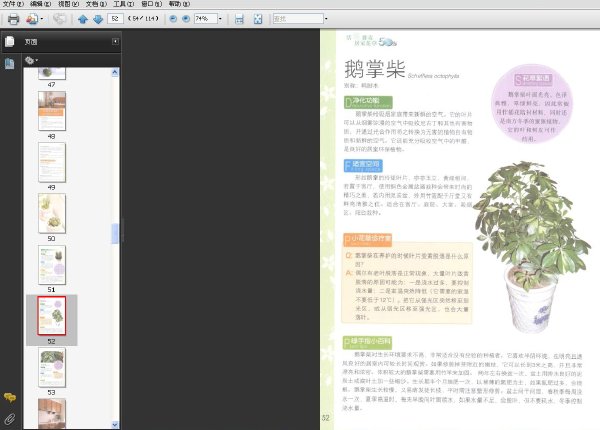Screen dimensions: 600x430
Task: Click the Bookmarks panel icon in sidebar
Action: tap(10, 64)
